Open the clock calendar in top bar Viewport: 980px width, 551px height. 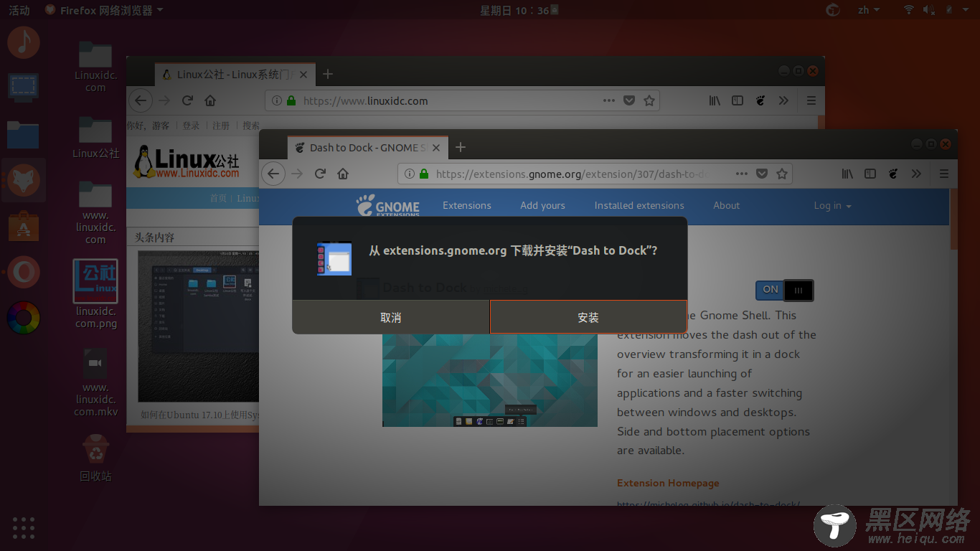point(514,10)
